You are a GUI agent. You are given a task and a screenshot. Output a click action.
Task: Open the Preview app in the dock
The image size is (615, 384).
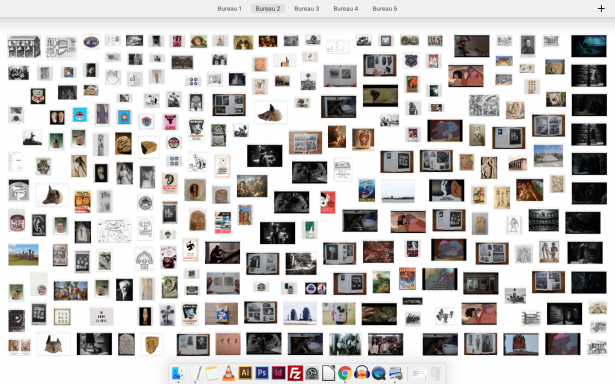point(395,373)
